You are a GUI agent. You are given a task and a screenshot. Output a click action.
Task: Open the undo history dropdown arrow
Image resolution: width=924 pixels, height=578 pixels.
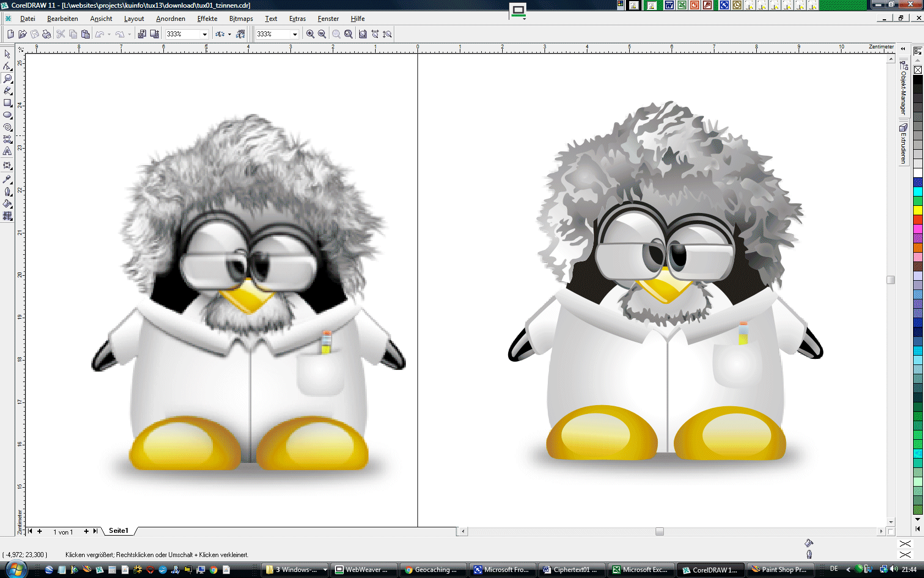(109, 34)
